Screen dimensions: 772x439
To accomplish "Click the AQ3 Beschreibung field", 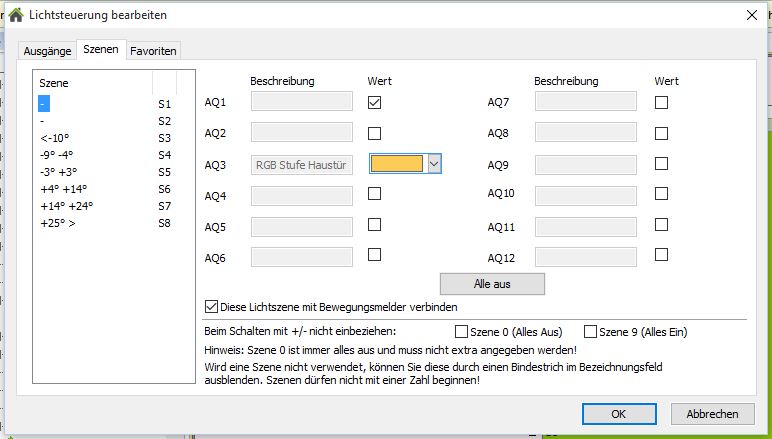I will (301, 165).
